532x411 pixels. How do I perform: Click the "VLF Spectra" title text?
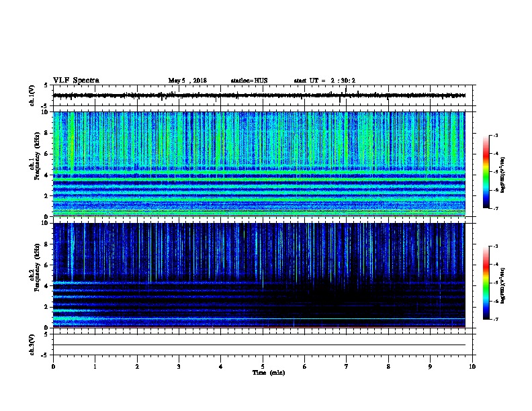[76, 81]
